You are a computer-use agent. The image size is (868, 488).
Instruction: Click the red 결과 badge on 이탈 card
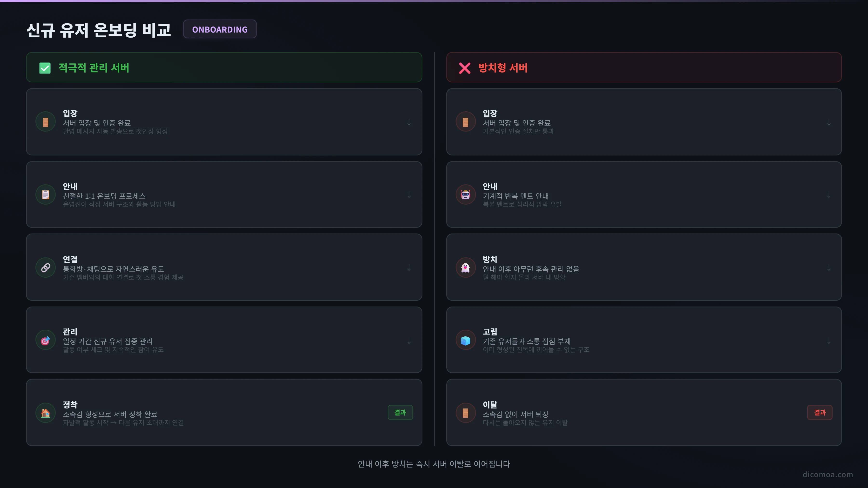point(820,413)
